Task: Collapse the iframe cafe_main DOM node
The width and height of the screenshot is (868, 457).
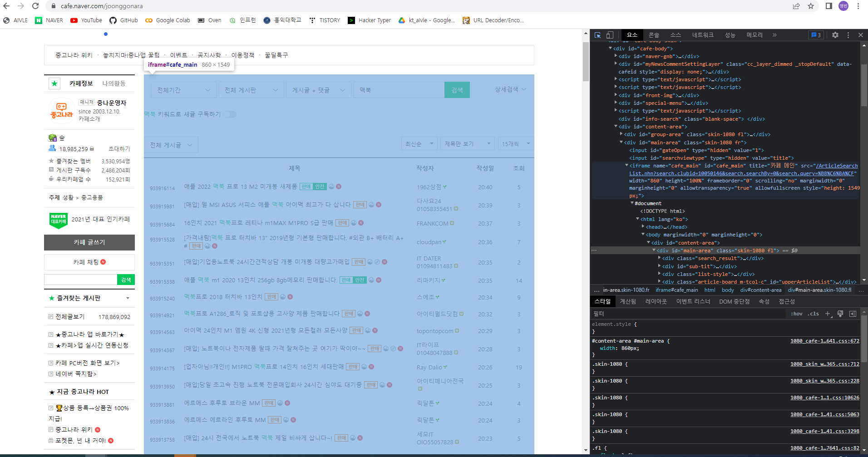Action: 626,166
